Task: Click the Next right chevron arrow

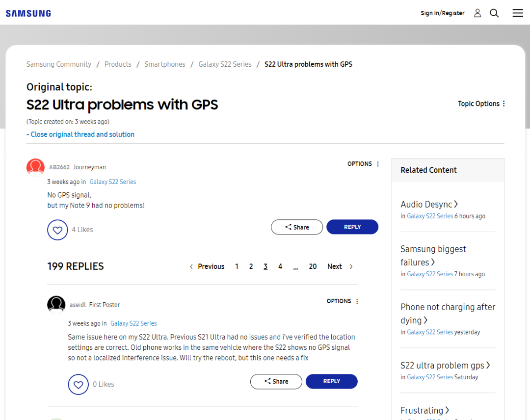Action: pos(351,266)
